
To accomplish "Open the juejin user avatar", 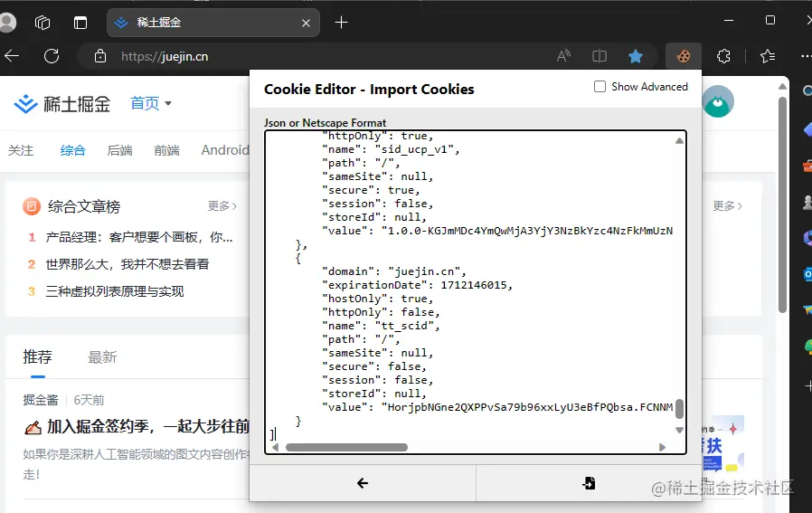I will (x=718, y=101).
